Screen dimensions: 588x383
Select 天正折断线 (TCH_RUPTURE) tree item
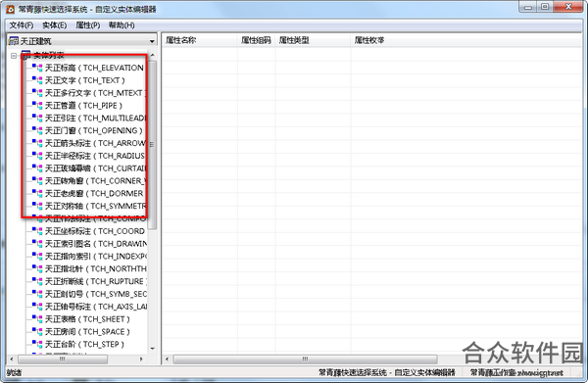[96, 281]
